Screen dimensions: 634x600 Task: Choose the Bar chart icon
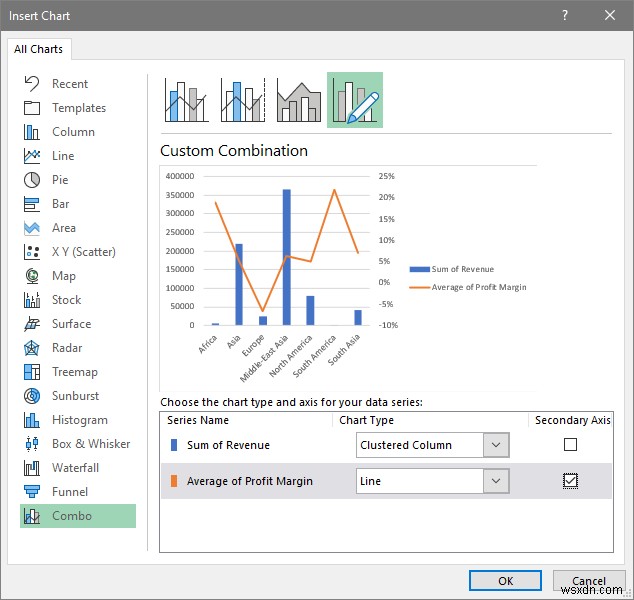tap(32, 204)
